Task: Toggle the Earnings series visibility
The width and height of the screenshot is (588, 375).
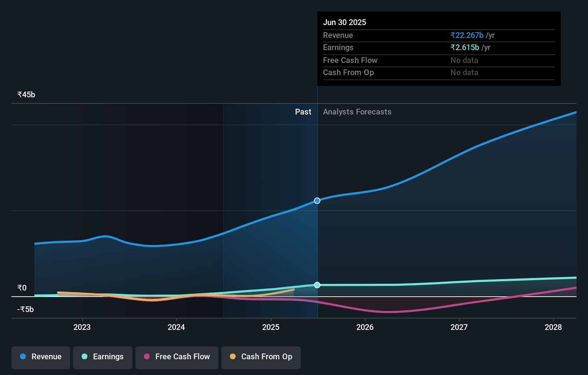Action: click(x=102, y=357)
